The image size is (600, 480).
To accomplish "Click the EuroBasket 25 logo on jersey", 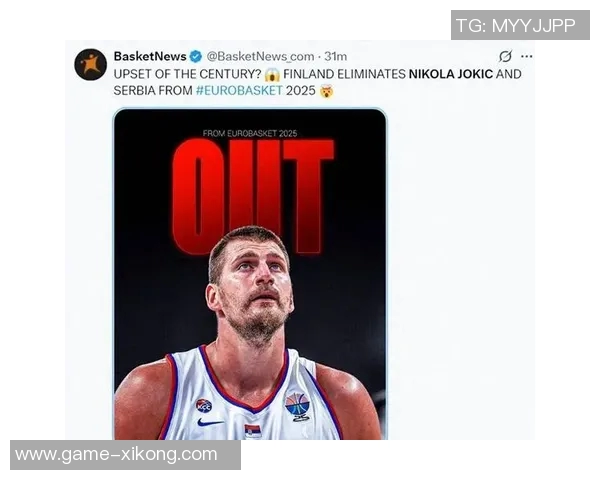I will [297, 407].
